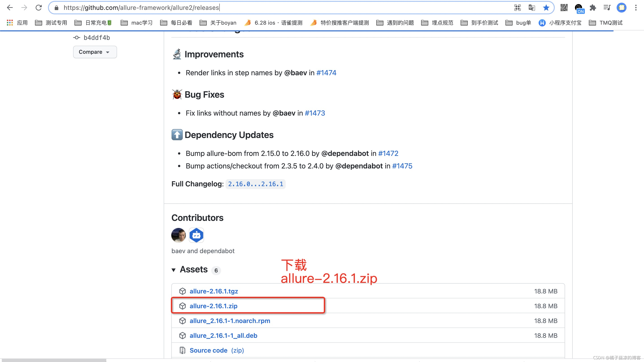Open pull request #1474
644x362 pixels.
326,73
